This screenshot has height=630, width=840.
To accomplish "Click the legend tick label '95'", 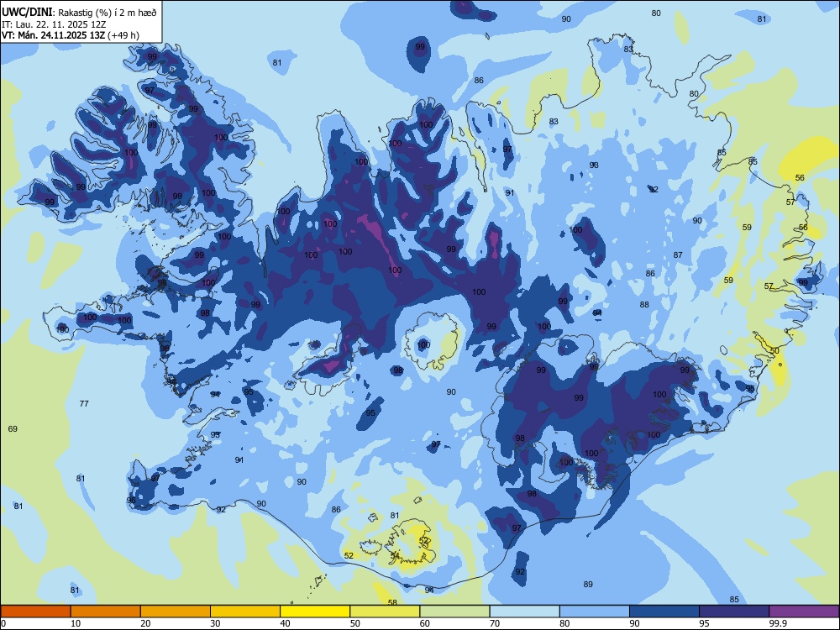I will (705, 623).
